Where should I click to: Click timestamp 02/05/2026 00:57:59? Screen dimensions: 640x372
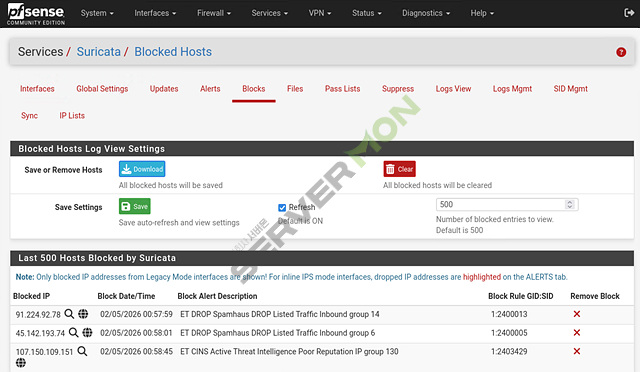[136, 314]
